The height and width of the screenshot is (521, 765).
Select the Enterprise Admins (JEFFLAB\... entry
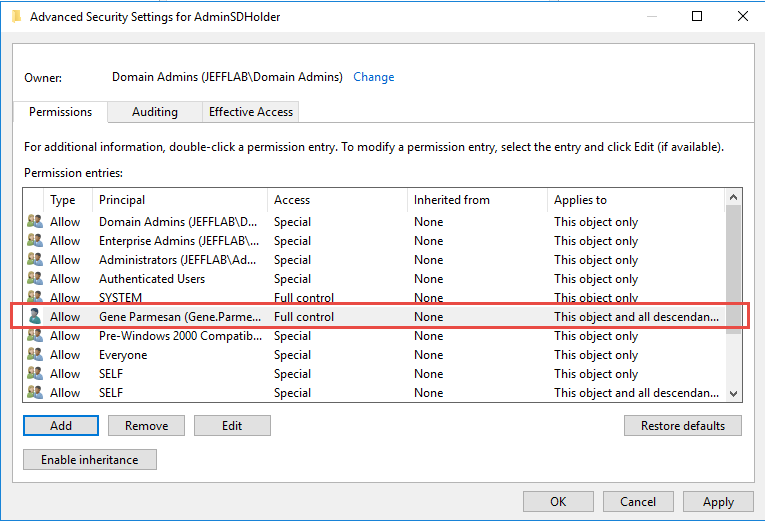(374, 240)
